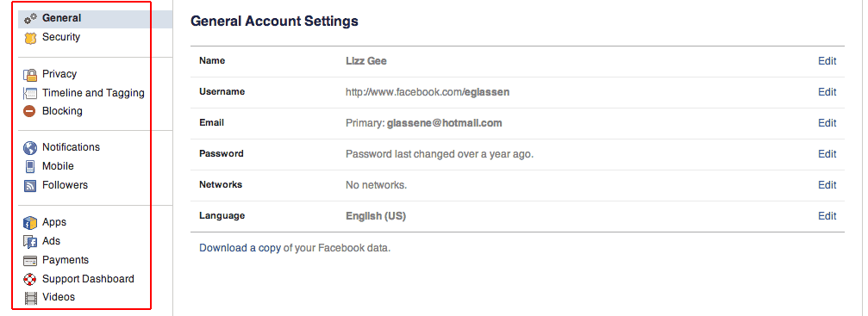The width and height of the screenshot is (868, 316).
Task: Edit the Name row
Action: click(827, 61)
